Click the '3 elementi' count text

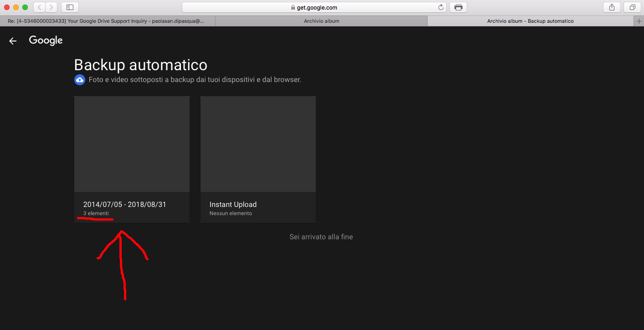[96, 213]
